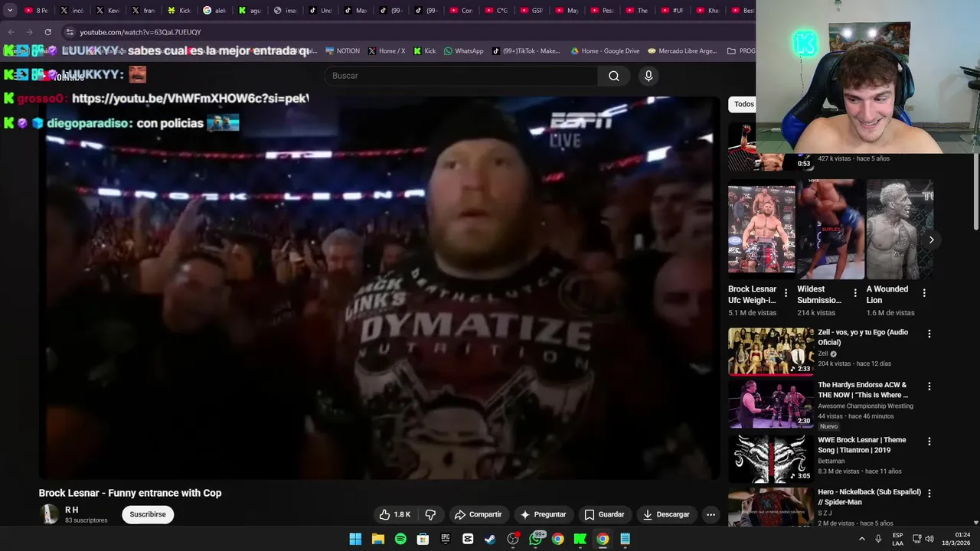Open Windows Start menu

click(355, 539)
